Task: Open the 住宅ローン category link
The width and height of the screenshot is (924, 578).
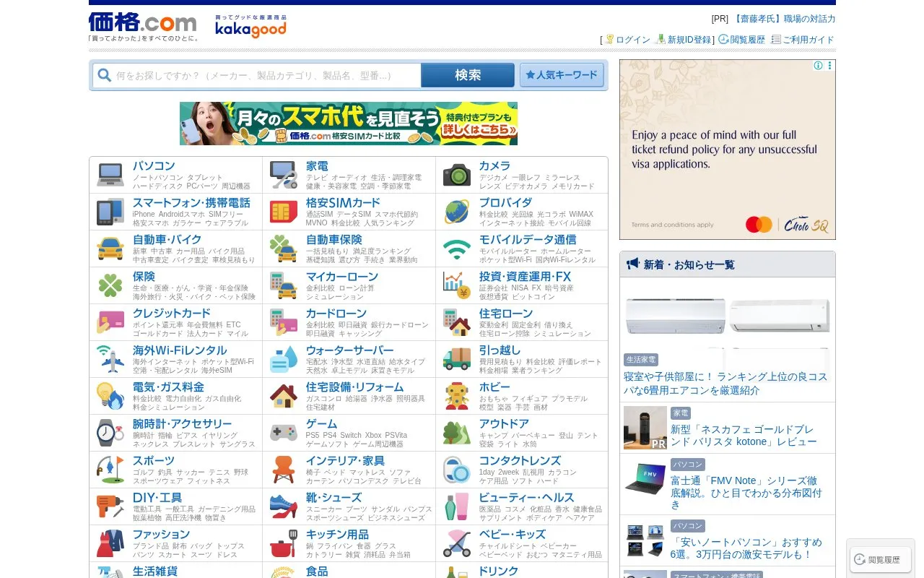Action: (x=506, y=314)
